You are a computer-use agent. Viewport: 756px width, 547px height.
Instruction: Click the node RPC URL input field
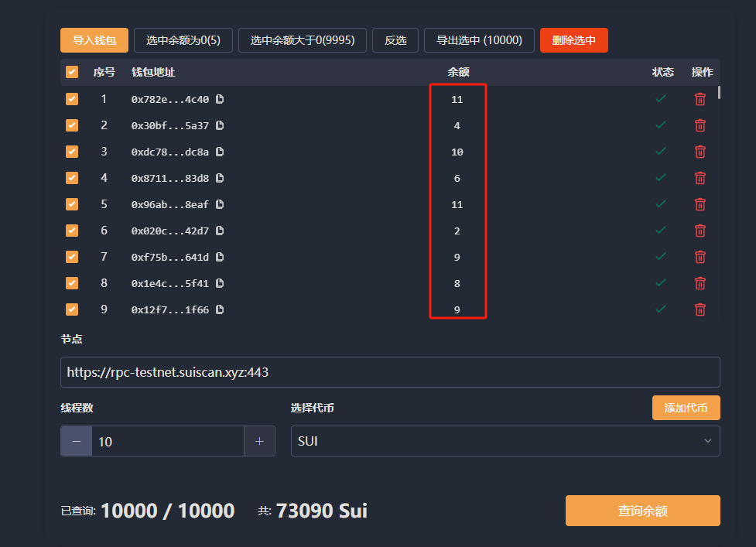pyautogui.click(x=390, y=372)
